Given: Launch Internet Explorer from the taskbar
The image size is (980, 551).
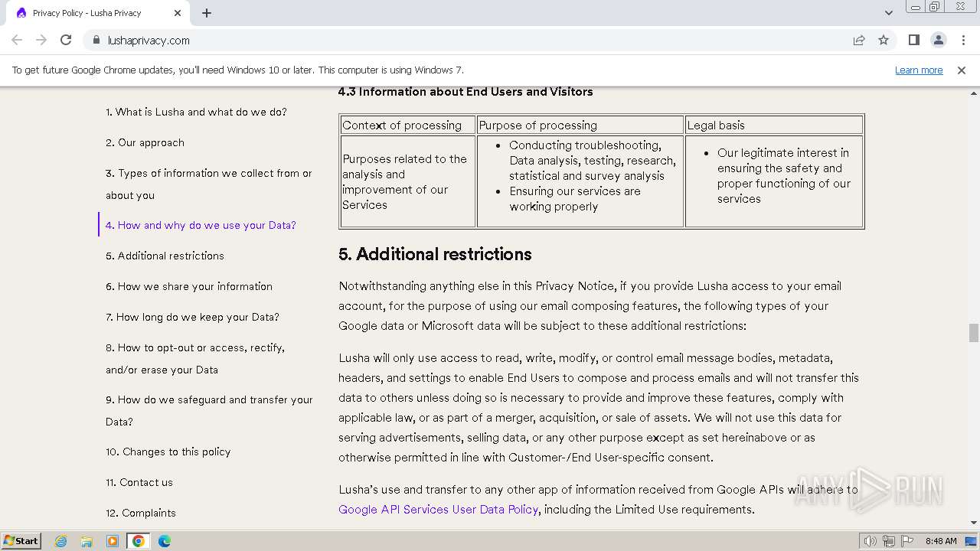Looking at the screenshot, I should click(x=61, y=541).
